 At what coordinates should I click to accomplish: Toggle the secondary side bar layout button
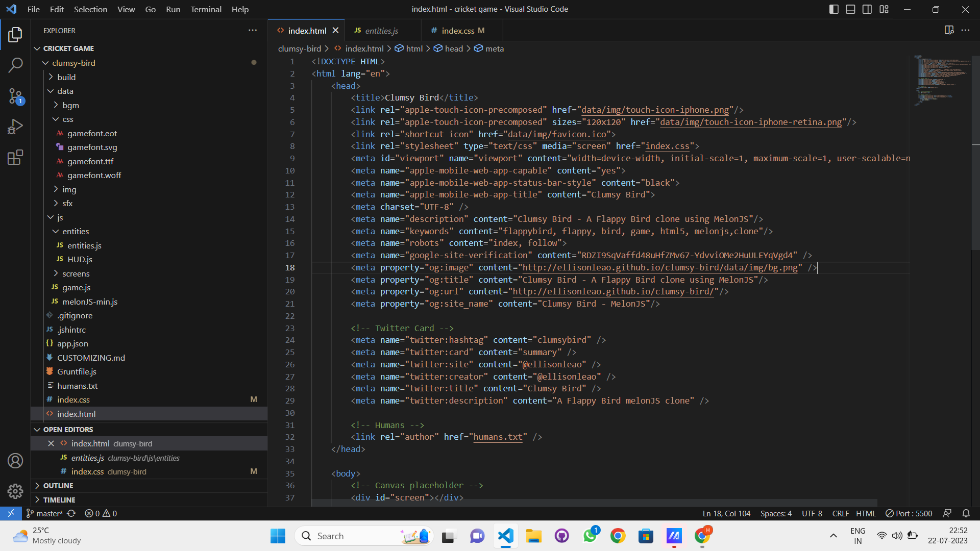(867, 9)
